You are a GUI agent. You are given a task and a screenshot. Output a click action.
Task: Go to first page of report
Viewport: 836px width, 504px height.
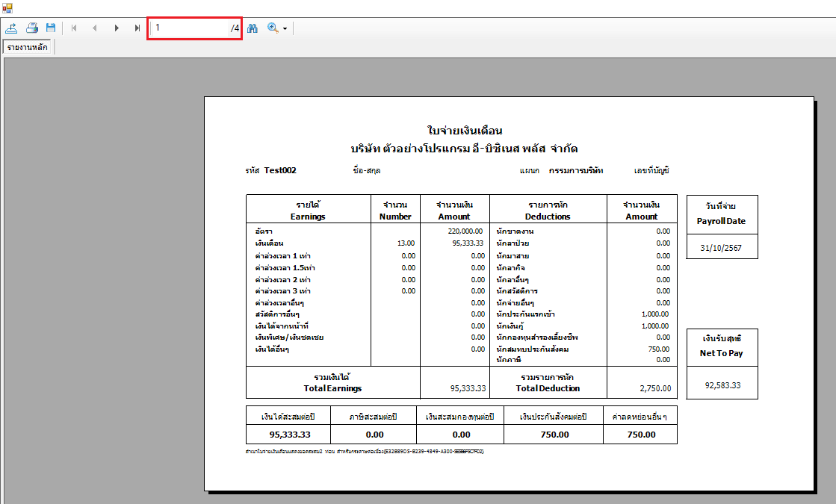tap(73, 28)
